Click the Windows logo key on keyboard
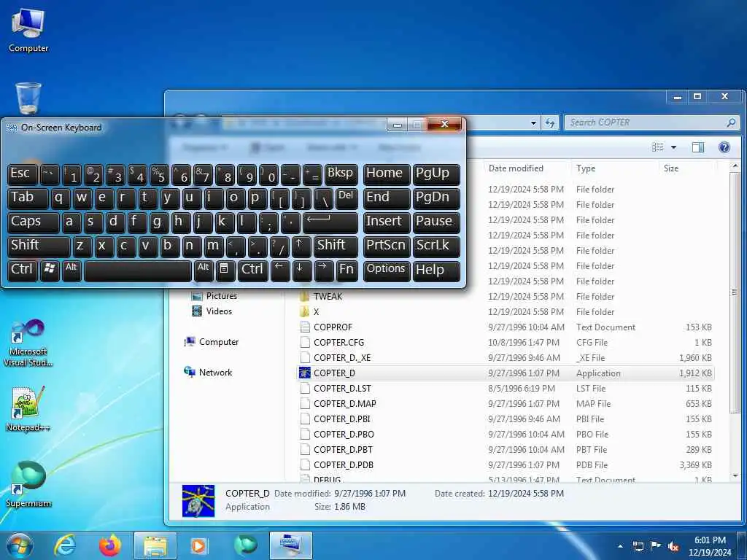The height and width of the screenshot is (560, 747). (50, 270)
